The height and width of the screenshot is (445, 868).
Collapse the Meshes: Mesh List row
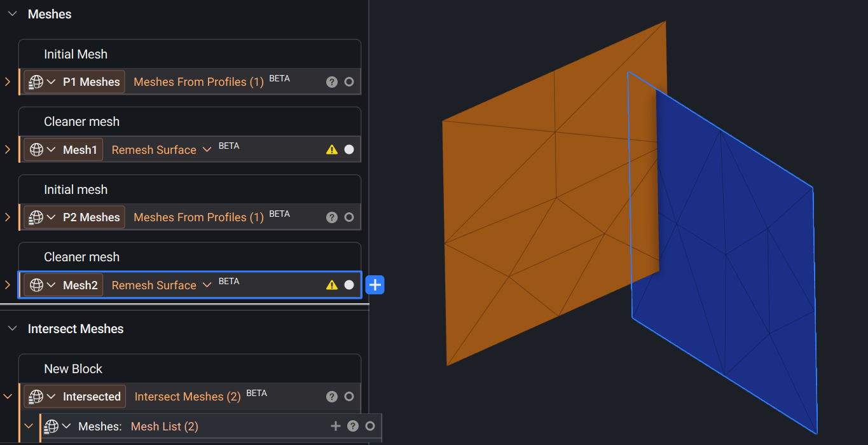[29, 427]
